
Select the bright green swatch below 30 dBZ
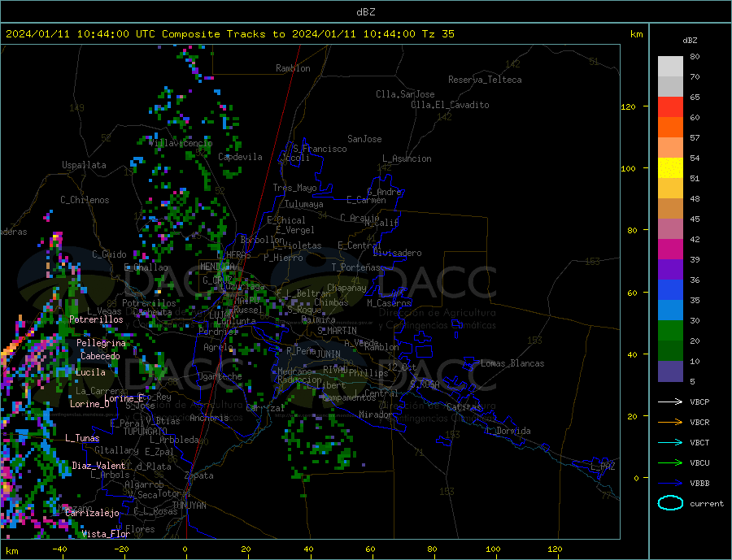(670, 331)
